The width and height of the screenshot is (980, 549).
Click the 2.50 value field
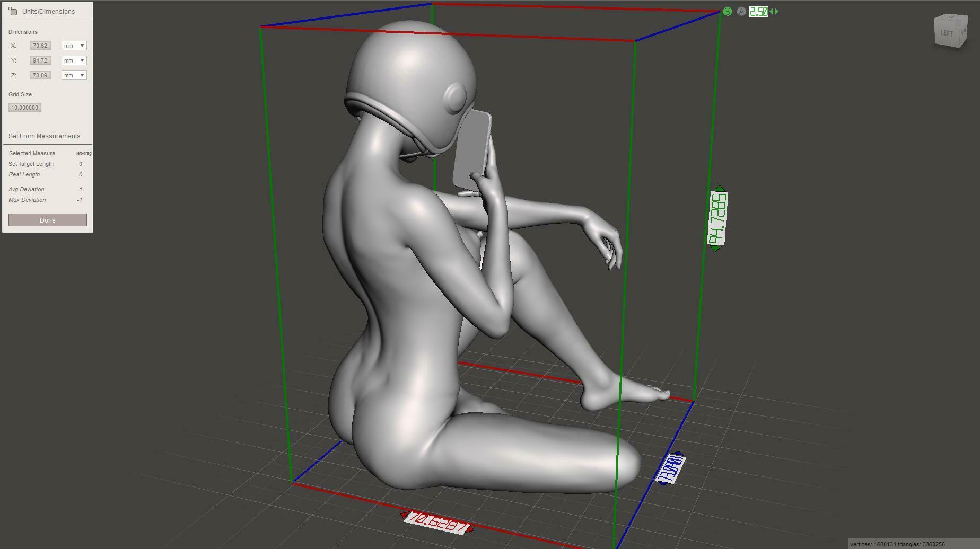759,11
